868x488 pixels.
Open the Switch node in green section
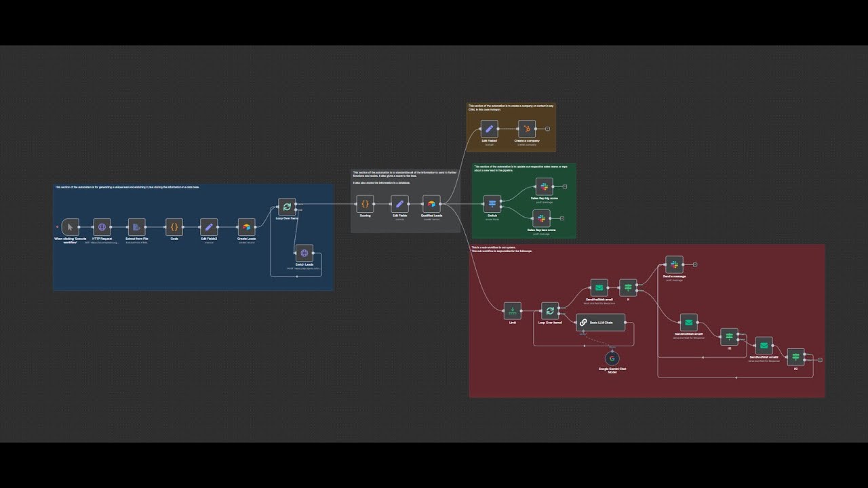pyautogui.click(x=492, y=204)
